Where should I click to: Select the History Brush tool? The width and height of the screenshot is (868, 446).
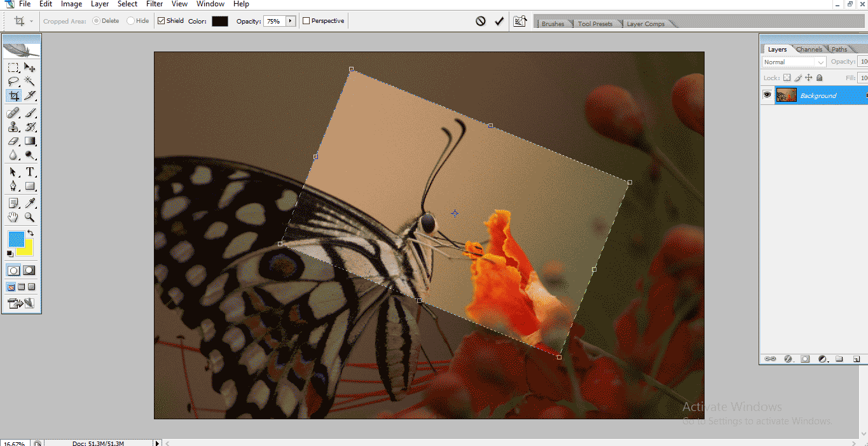pos(30,127)
